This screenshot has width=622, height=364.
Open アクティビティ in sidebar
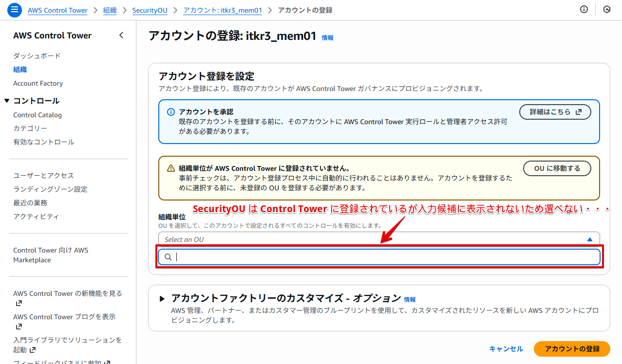(x=36, y=216)
